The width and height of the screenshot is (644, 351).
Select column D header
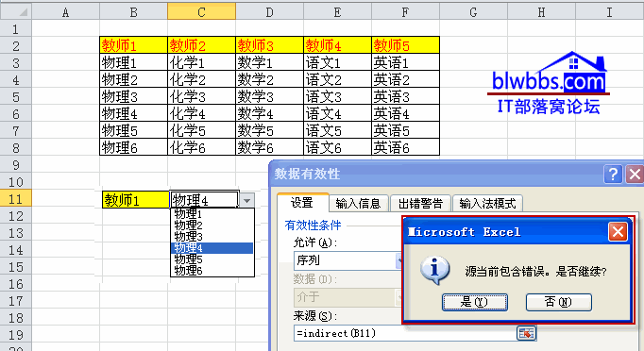pyautogui.click(x=269, y=12)
